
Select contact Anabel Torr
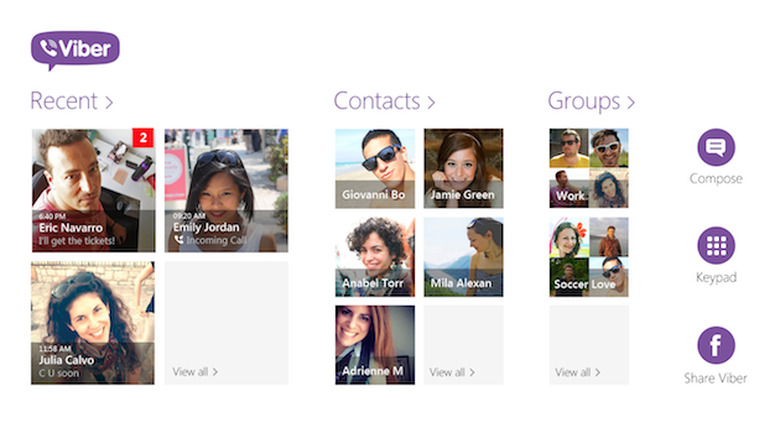[x=375, y=257]
